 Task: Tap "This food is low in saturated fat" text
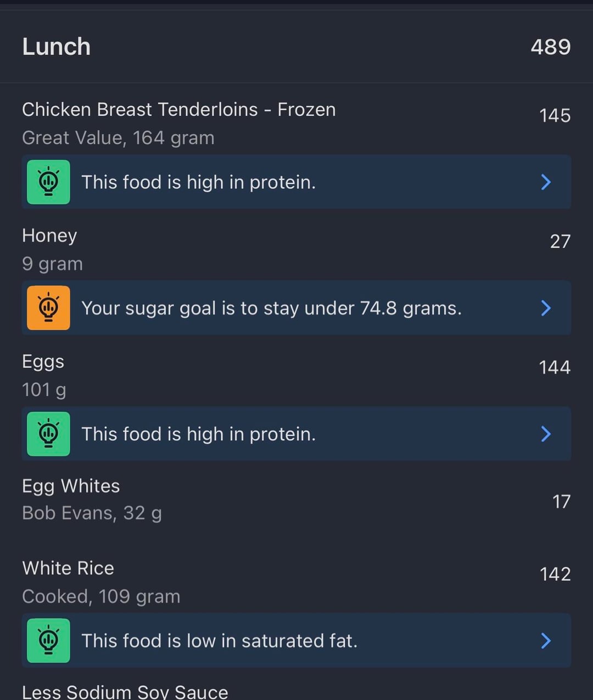219,641
